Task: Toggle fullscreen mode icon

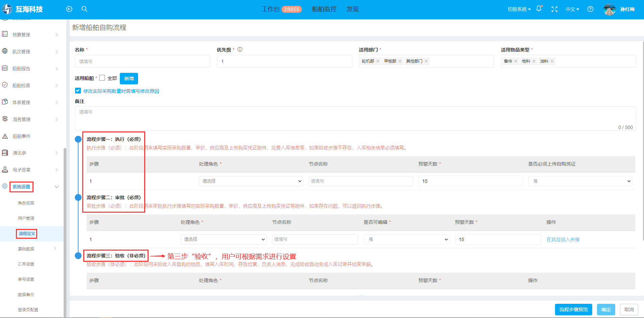Action: click(x=554, y=9)
